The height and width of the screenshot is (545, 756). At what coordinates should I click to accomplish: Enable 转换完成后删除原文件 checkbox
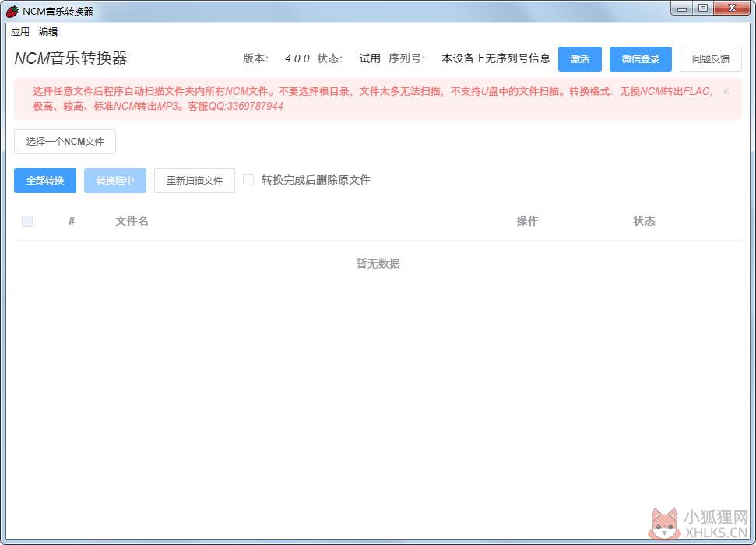248,180
